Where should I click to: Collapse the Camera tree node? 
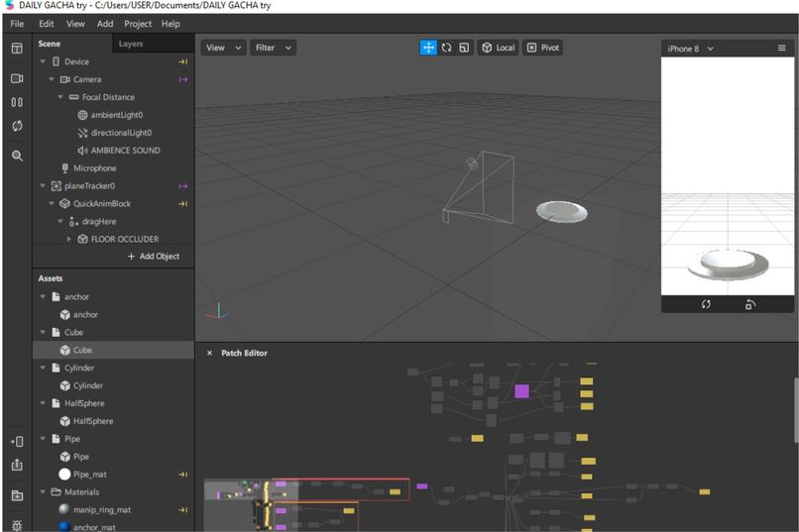click(52, 79)
